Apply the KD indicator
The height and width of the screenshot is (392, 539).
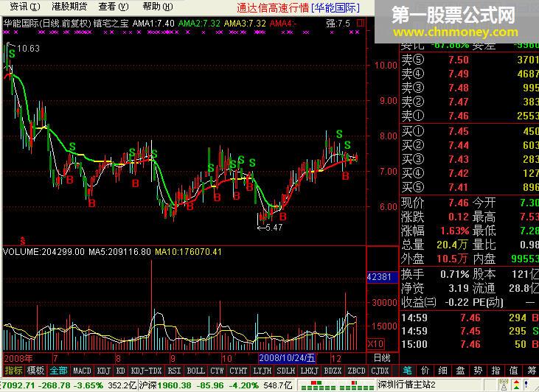coord(121,371)
